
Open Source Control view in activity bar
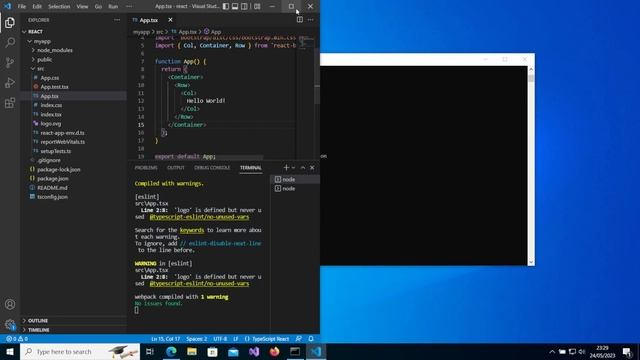[x=10, y=62]
